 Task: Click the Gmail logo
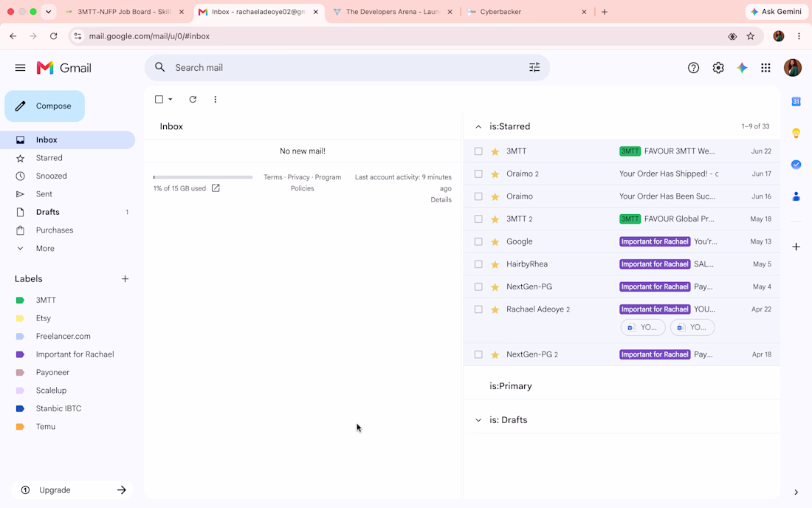pyautogui.click(x=63, y=68)
